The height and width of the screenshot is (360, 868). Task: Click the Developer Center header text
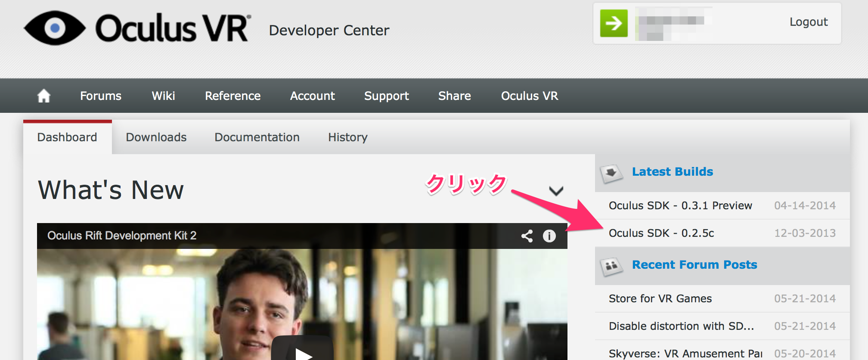(329, 31)
